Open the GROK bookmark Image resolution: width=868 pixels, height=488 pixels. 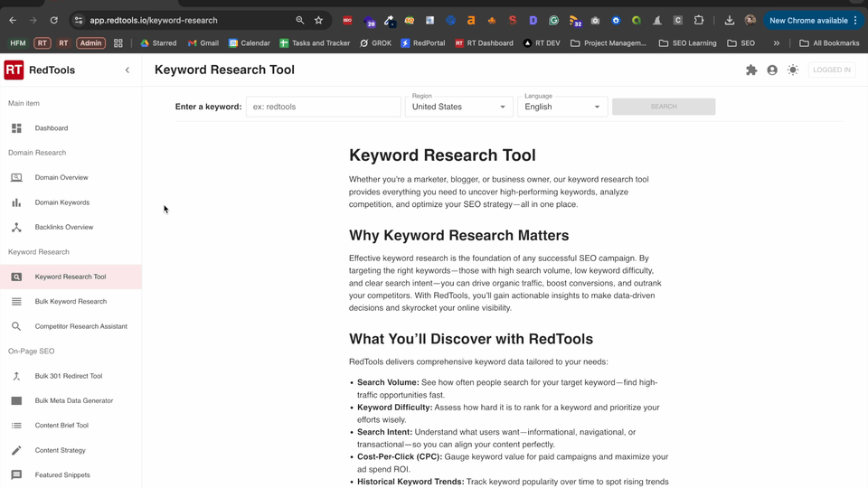click(x=375, y=43)
